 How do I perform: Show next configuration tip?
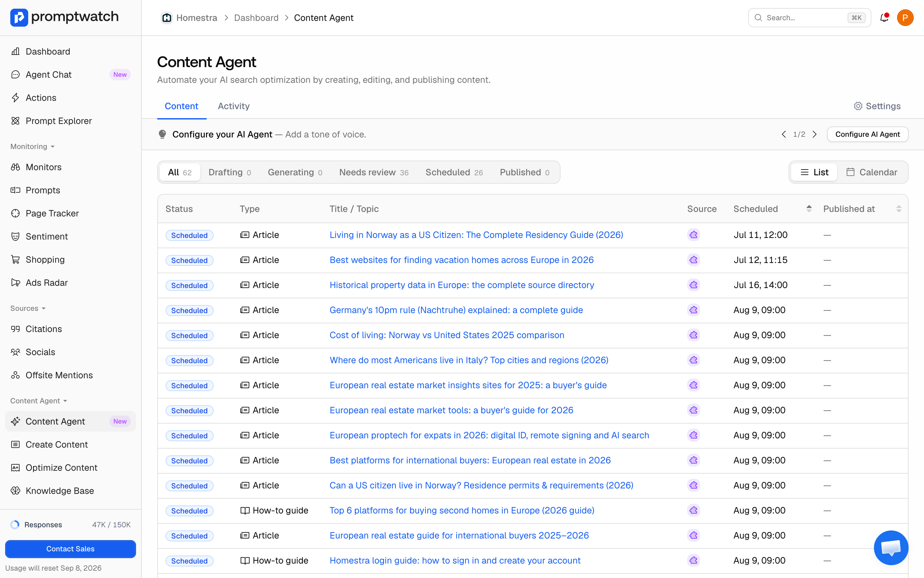814,134
